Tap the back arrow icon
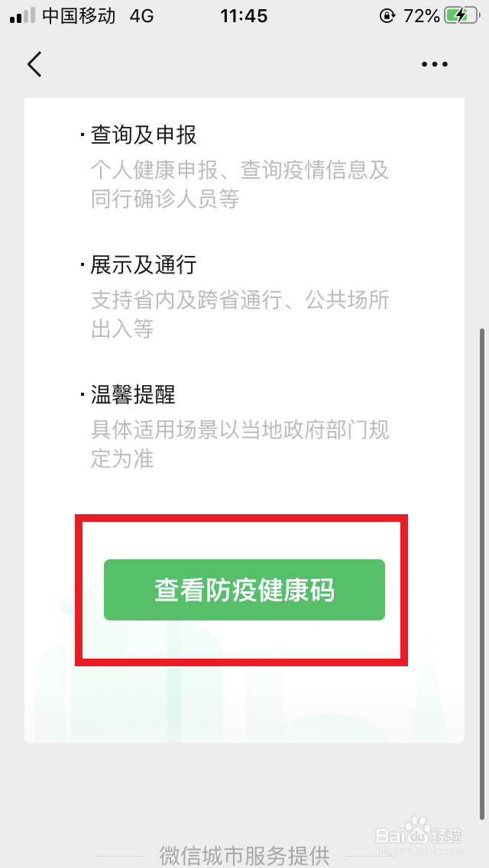489x868 pixels. click(x=34, y=64)
